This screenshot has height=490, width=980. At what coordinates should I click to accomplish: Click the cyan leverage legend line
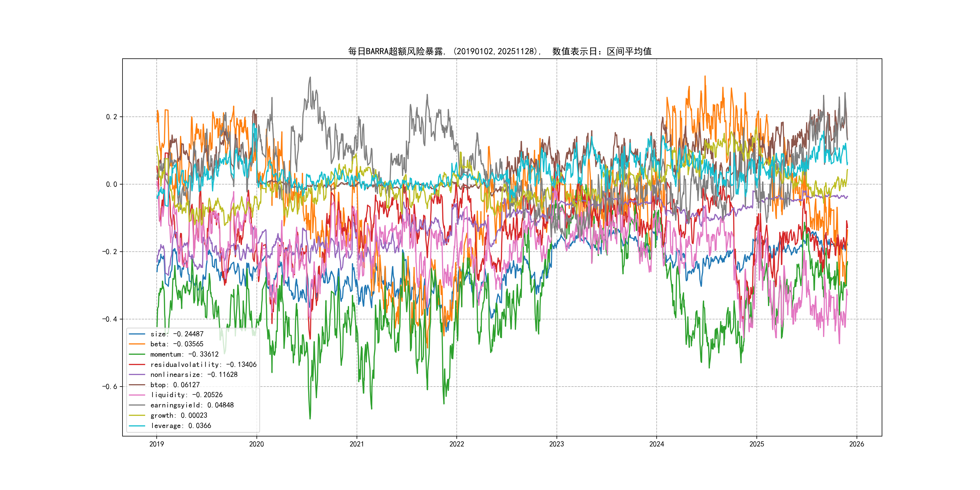click(137, 426)
